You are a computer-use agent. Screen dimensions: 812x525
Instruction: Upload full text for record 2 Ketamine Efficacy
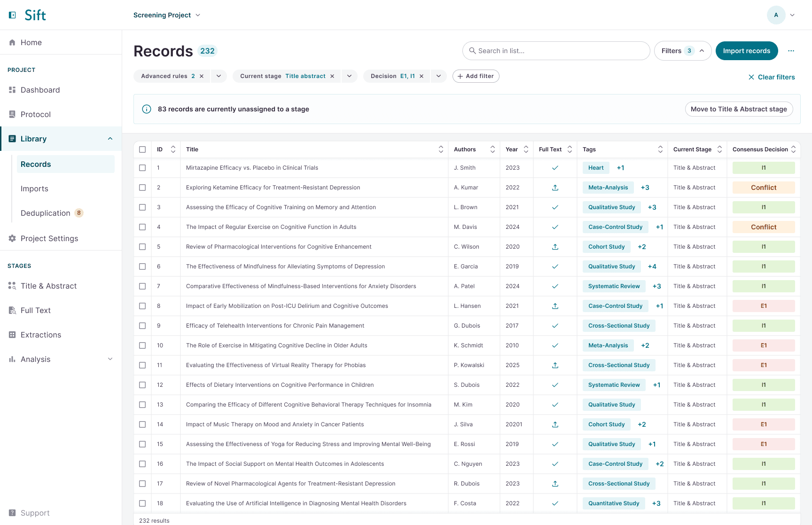(555, 188)
